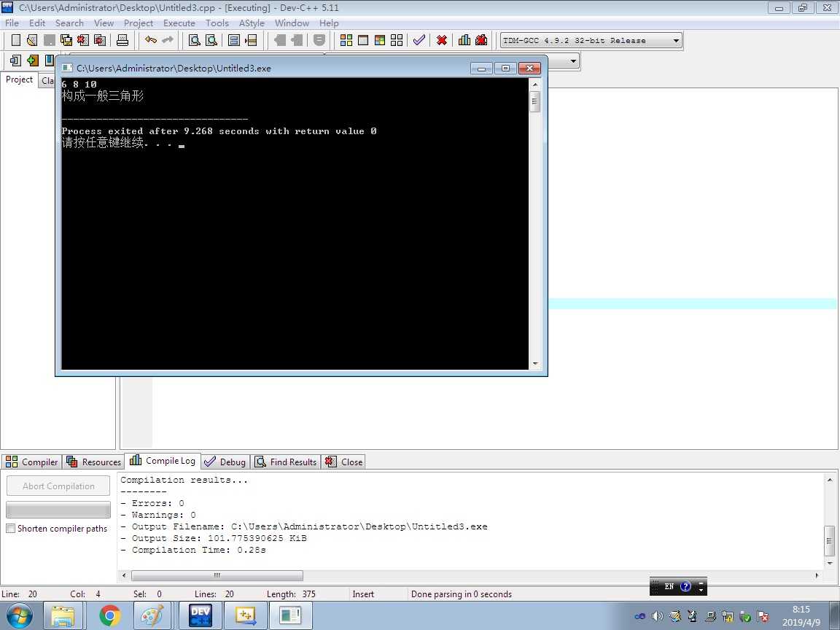The width and height of the screenshot is (840, 630).
Task: Click the taskbar clock showing 8:15
Action: (x=801, y=609)
